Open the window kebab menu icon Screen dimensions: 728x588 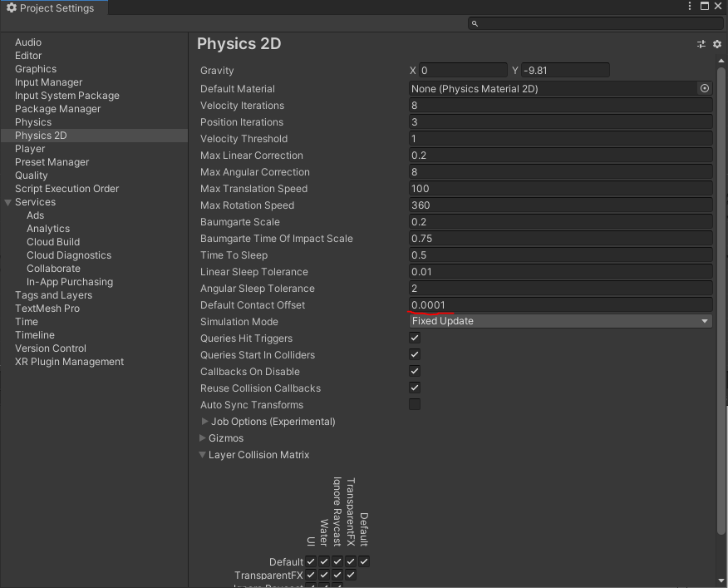coord(690,6)
